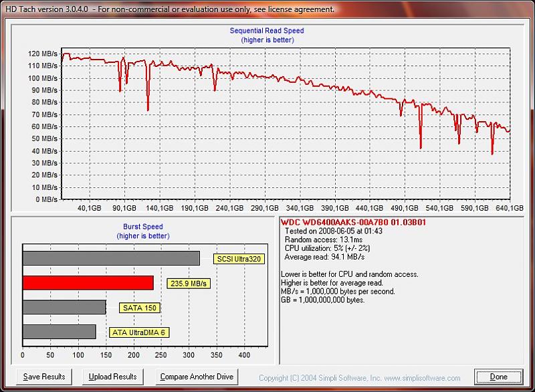This screenshot has width=535, height=392.
Task: Click the 235.9 MB/s label
Action: [x=189, y=284]
